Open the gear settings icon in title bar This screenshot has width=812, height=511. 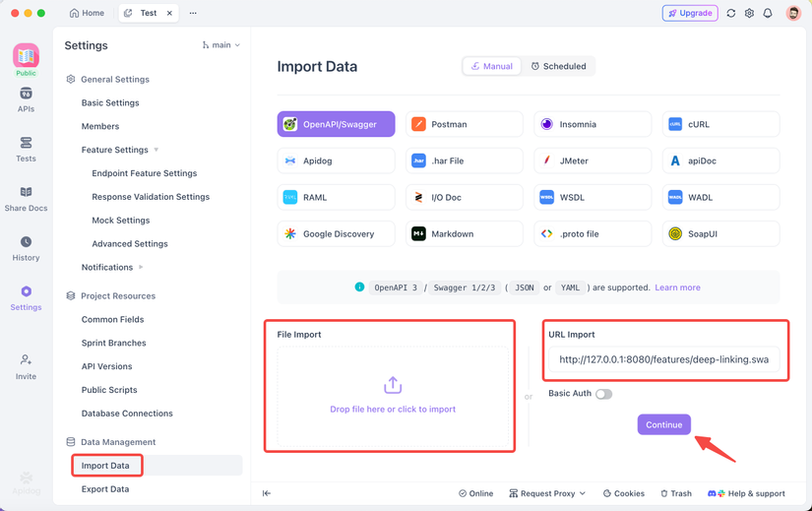pyautogui.click(x=749, y=13)
